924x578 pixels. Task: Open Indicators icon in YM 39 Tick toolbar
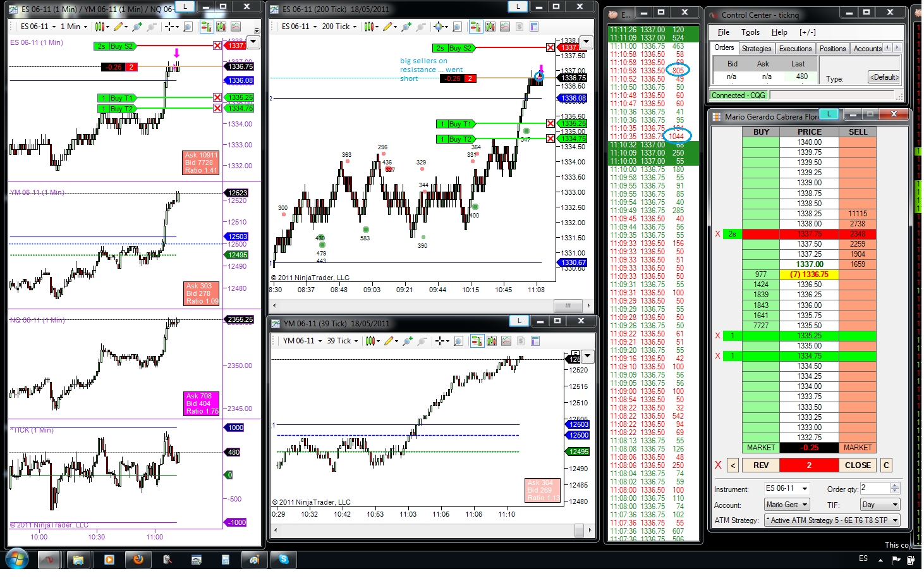click(506, 341)
